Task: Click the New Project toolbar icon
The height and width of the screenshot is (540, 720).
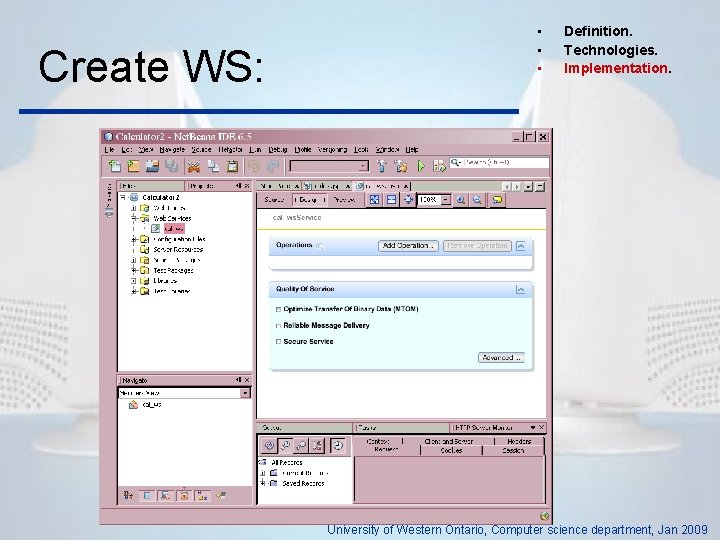Action: pyautogui.click(x=133, y=166)
